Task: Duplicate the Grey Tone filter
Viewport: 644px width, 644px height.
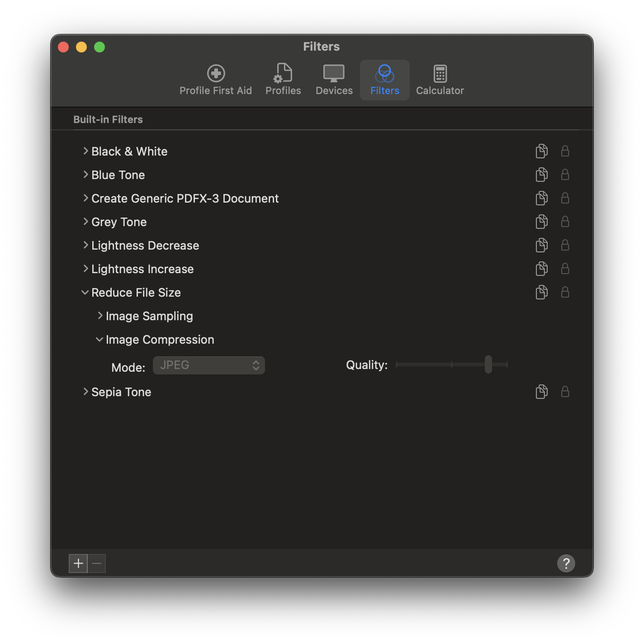Action: pyautogui.click(x=541, y=222)
